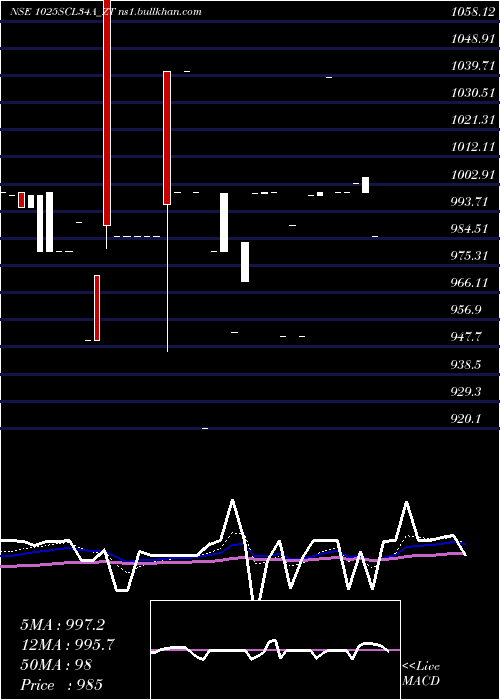Click the 920.1 price axis label
This screenshot has width=500, height=700.
click(x=466, y=419)
